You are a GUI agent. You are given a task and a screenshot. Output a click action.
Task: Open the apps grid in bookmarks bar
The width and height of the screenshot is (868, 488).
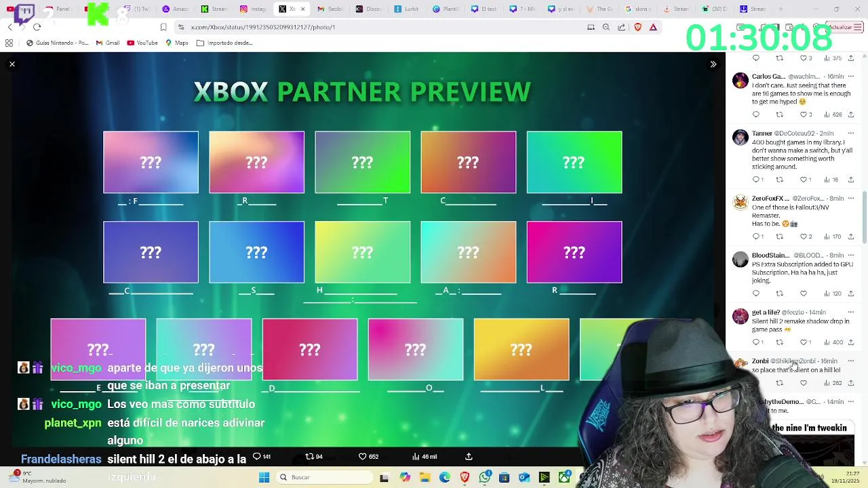pyautogui.click(x=9, y=43)
